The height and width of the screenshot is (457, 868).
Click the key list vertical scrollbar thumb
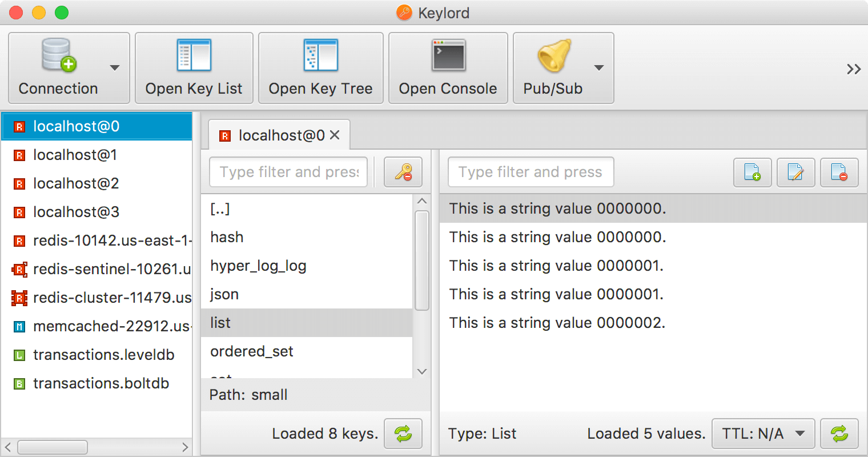[422, 260]
